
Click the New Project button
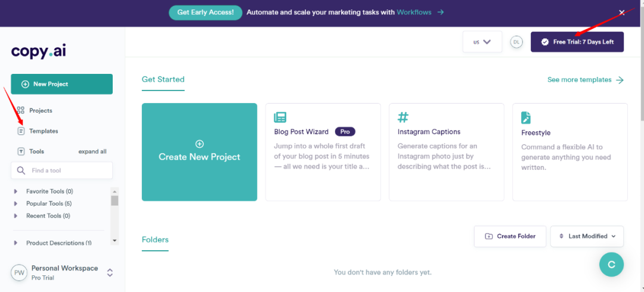click(61, 84)
